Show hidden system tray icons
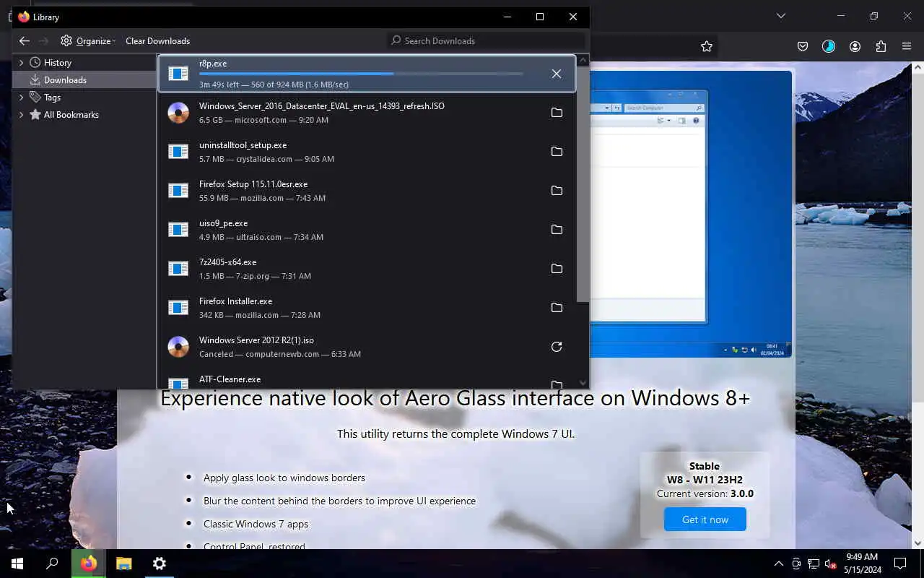Image resolution: width=924 pixels, height=578 pixels. coord(779,564)
